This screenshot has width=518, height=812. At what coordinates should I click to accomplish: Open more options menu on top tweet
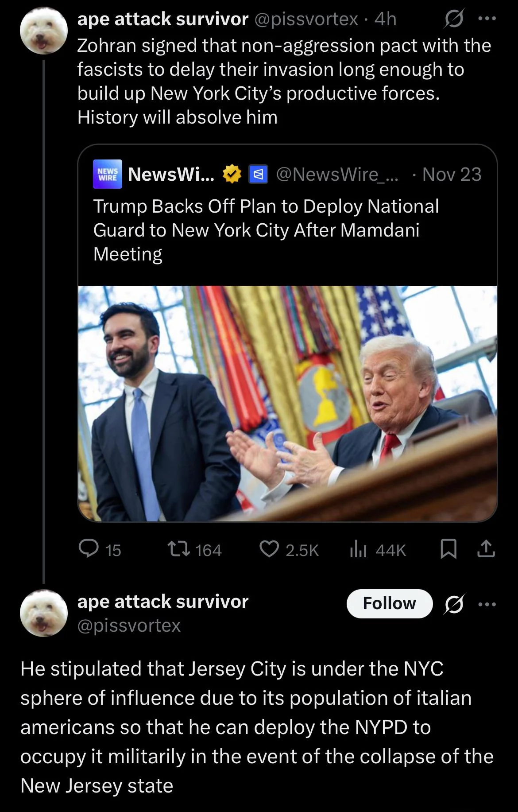487,19
